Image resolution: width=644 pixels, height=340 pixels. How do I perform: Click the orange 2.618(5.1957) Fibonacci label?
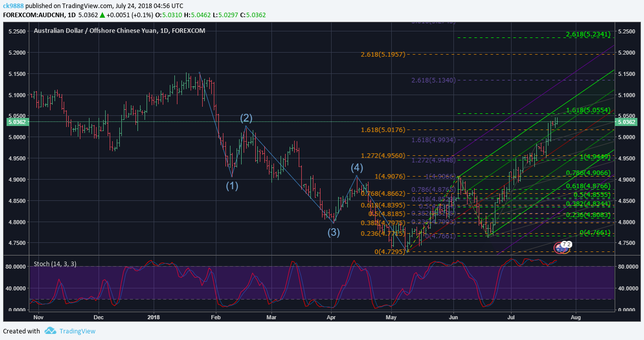click(383, 54)
